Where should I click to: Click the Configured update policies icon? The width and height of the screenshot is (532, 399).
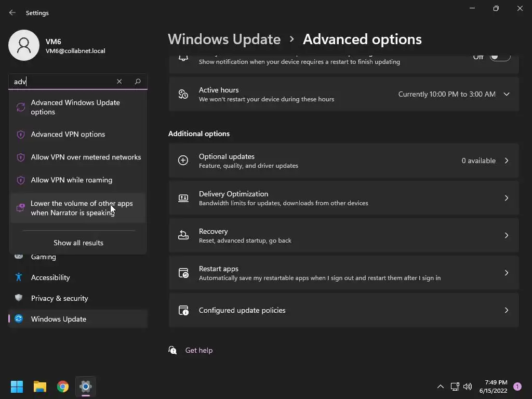(x=183, y=310)
